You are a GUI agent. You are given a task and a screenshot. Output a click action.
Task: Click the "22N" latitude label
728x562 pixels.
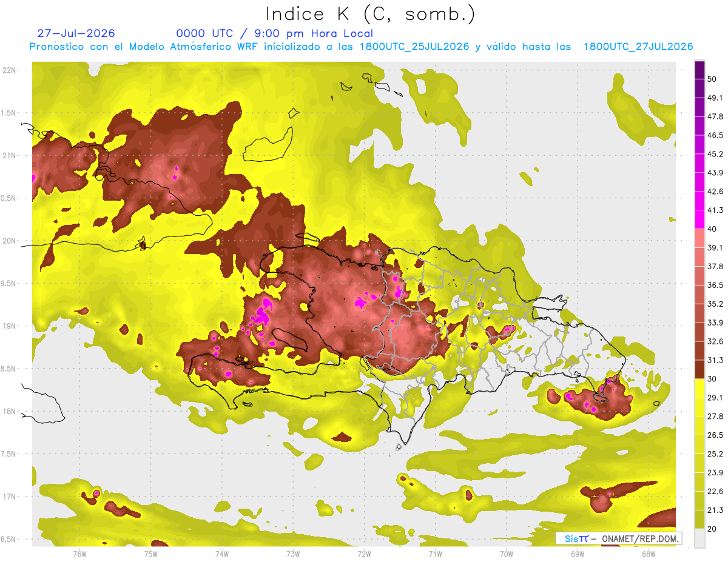pos(9,70)
